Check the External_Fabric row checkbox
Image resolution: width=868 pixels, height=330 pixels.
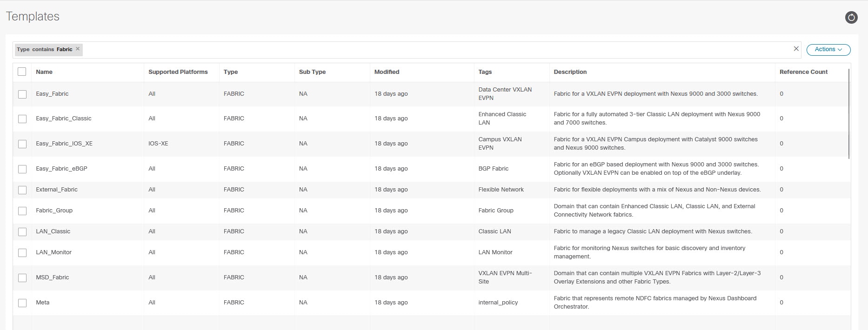coord(22,190)
